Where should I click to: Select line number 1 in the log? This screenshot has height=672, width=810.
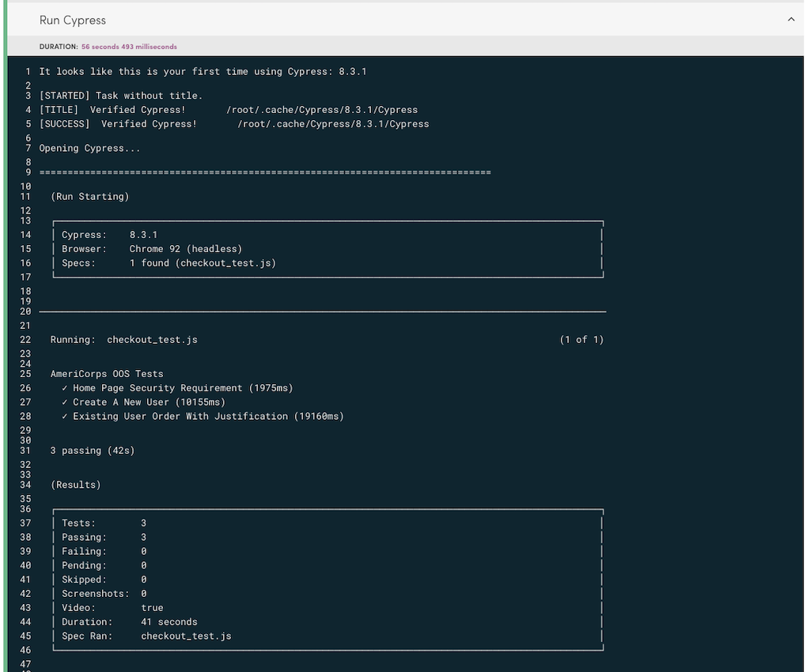pos(28,72)
